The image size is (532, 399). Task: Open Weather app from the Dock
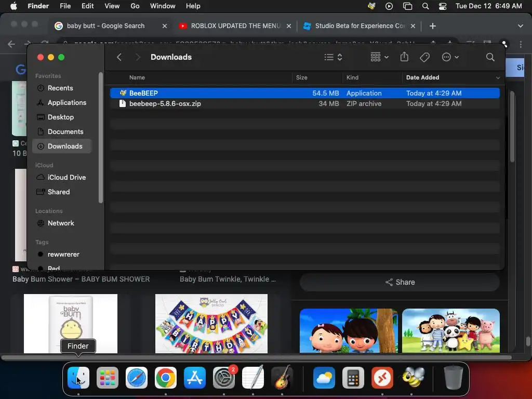(x=324, y=378)
